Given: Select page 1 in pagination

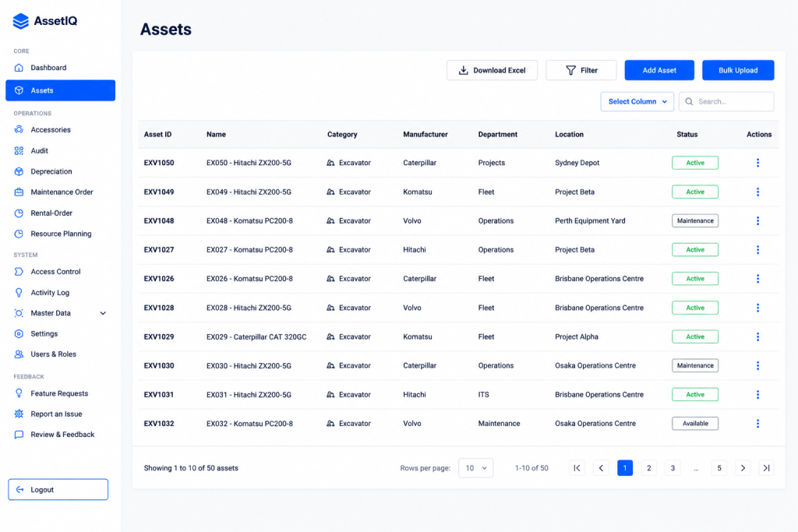Looking at the screenshot, I should click(x=625, y=468).
